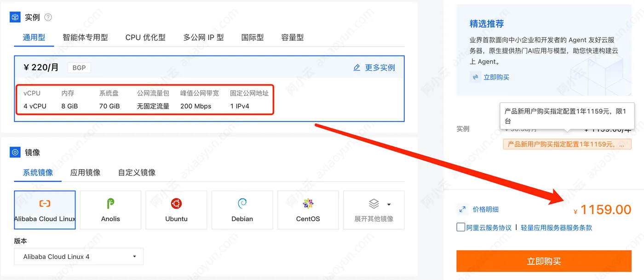Tick the 阿里云服务协议 checkbox
Screen dimensions: 644x280
460,227
